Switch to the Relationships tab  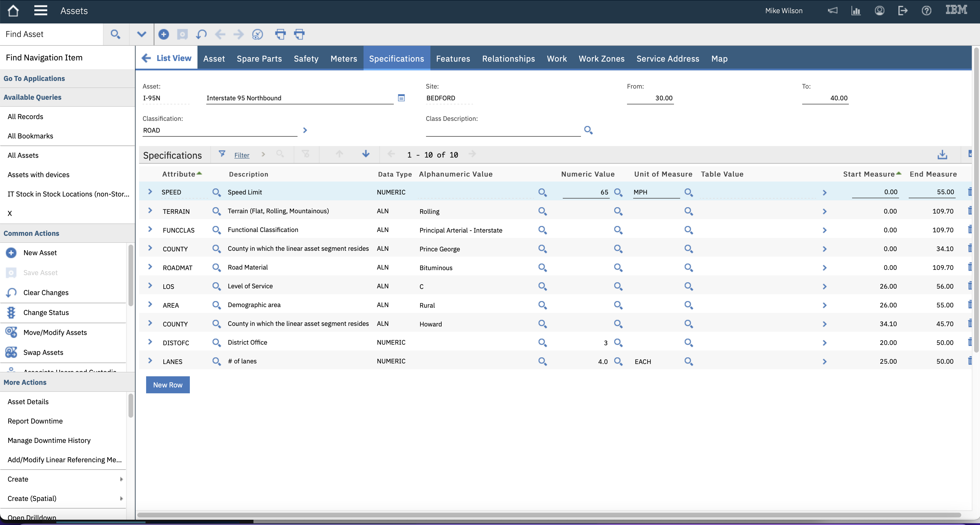pos(508,58)
